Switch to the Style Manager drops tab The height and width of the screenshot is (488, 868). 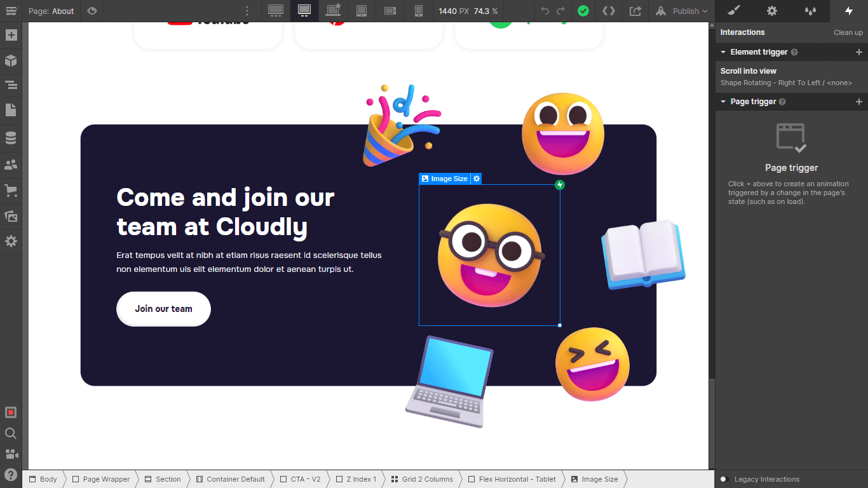point(810,11)
